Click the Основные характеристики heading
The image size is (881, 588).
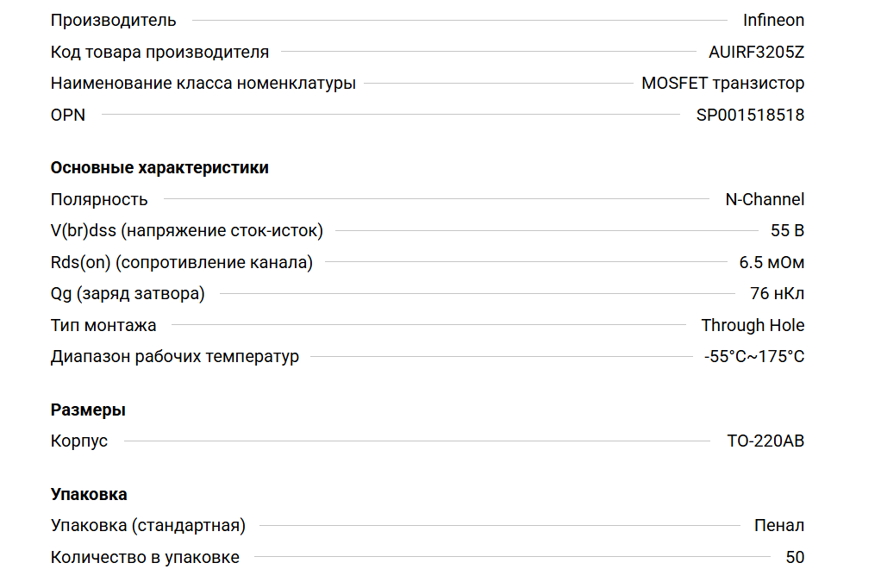tap(159, 168)
